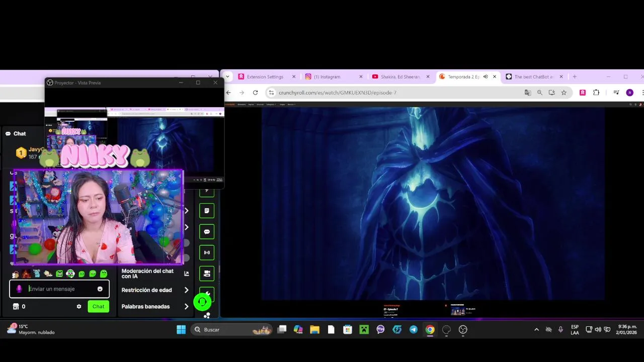Image resolution: width=644 pixels, height=362 pixels.
Task: Bookmark this page with the star icon
Action: coord(564,93)
